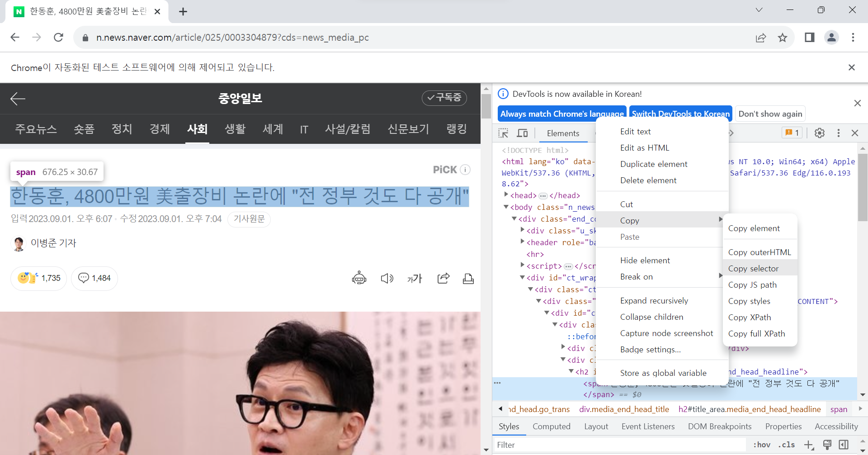The image size is (868, 455).
Task: Toggle rendering emulations paintbrush icon
Action: point(827,445)
